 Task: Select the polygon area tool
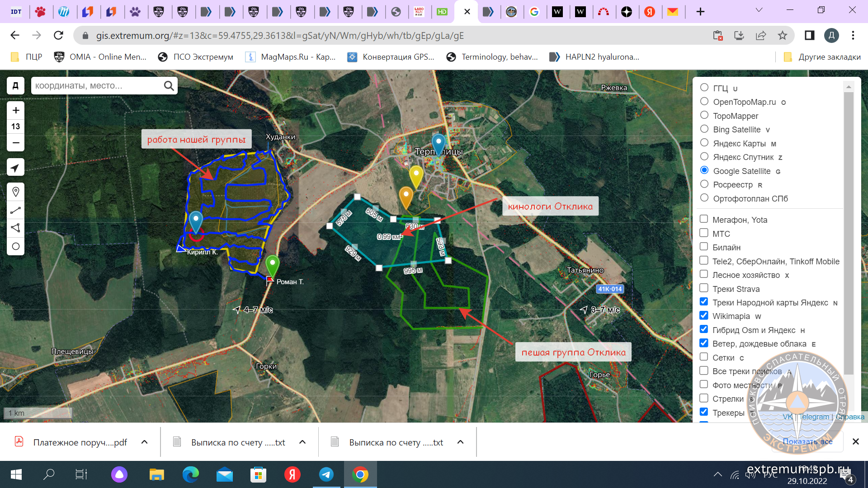tap(16, 228)
